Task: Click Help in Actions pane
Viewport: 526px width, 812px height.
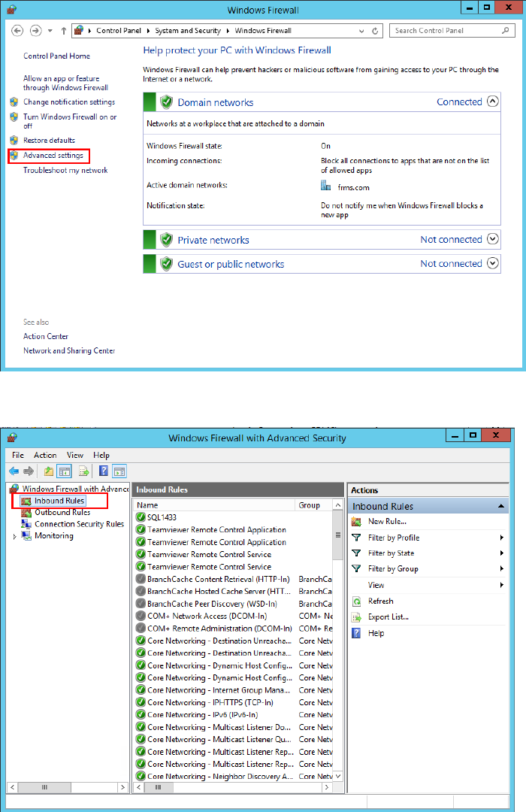Action: [376, 633]
